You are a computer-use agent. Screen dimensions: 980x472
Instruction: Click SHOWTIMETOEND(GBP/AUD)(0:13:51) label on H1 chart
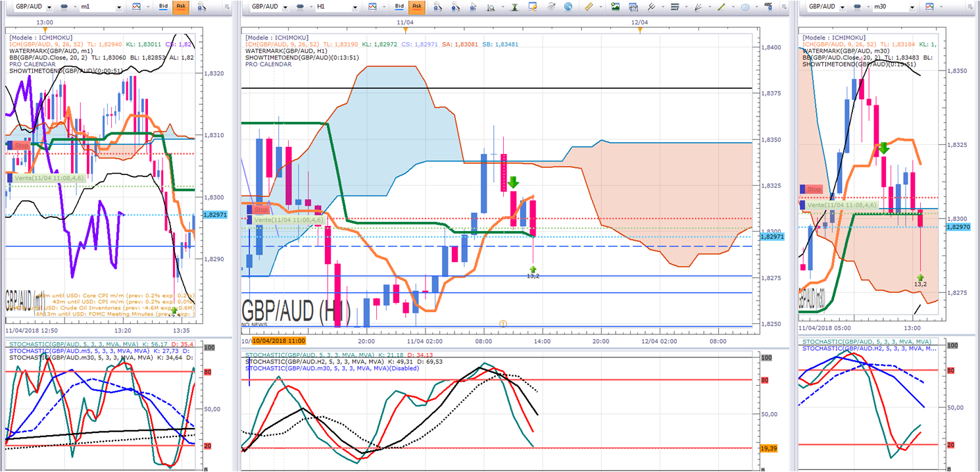pyautogui.click(x=303, y=57)
